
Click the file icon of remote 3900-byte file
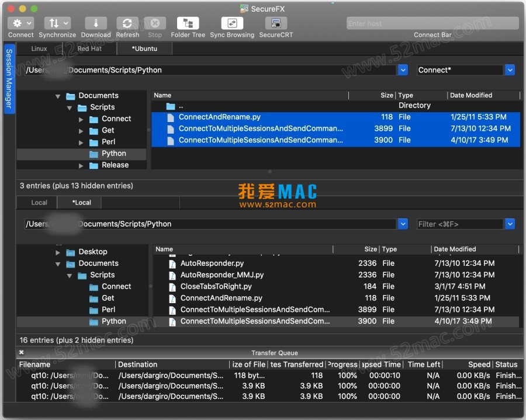[171, 140]
